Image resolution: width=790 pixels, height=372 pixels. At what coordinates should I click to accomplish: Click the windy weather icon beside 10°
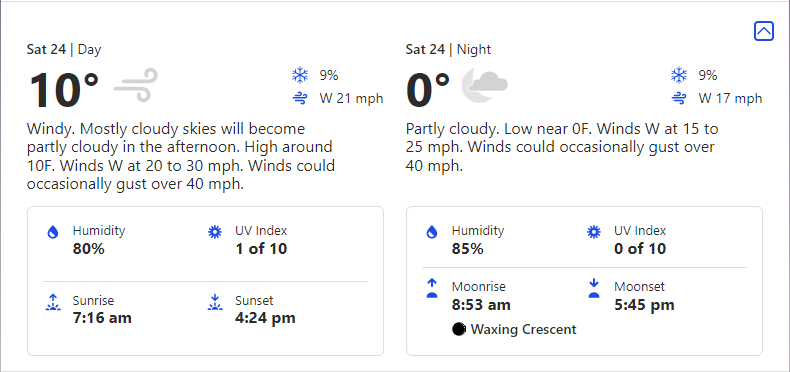tap(136, 85)
